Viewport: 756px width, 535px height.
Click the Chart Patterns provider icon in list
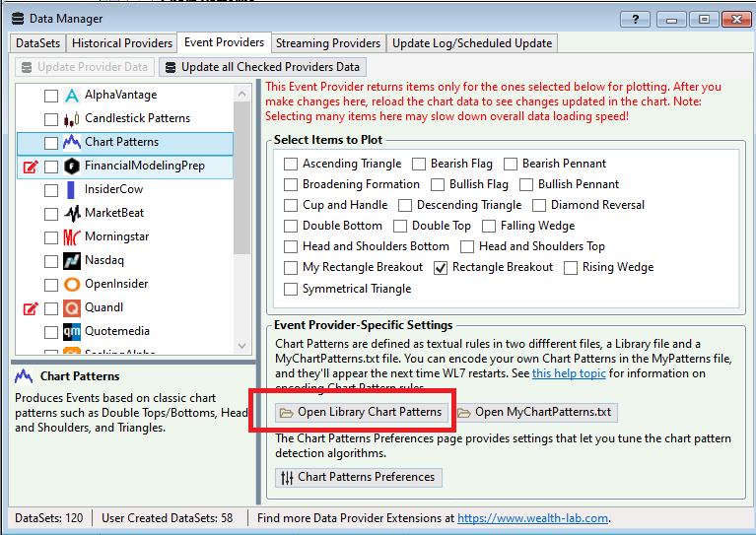click(72, 143)
